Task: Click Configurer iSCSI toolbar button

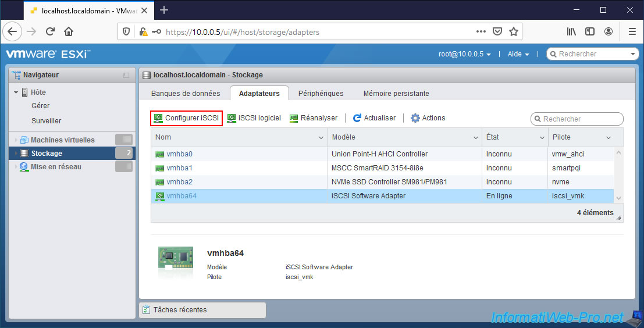Action: (187, 118)
